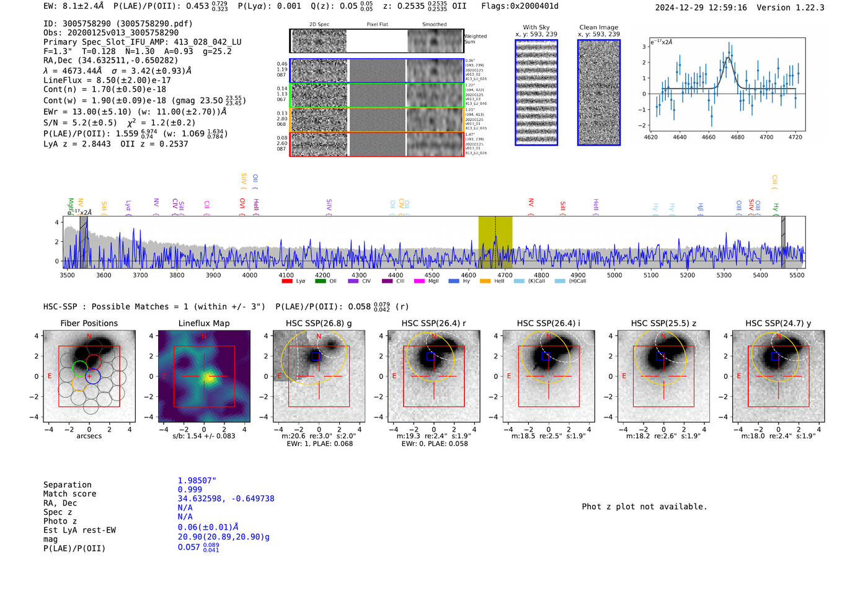Click the (K)CaII legend swatch
This screenshot has width=868, height=591.
point(519,281)
